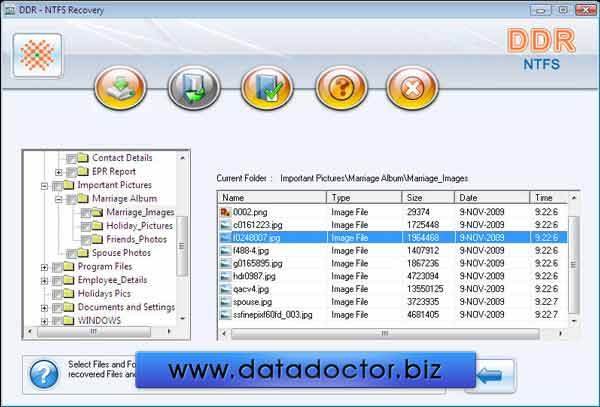Sort file list by Size column
The image size is (600, 407).
(x=428, y=197)
